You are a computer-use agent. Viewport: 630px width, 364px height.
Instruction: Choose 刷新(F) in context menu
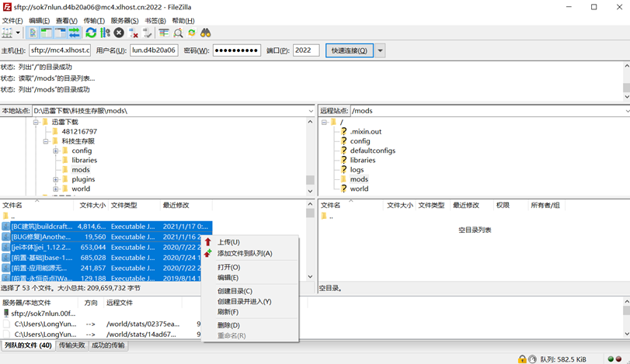pyautogui.click(x=250, y=312)
